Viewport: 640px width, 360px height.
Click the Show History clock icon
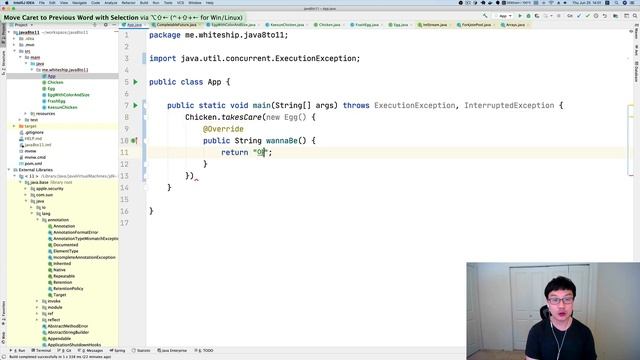596,16
